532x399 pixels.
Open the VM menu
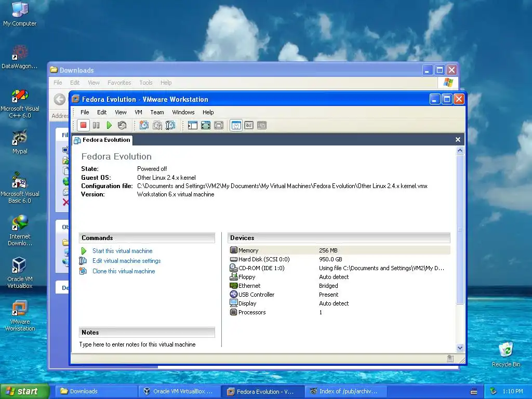(x=138, y=112)
